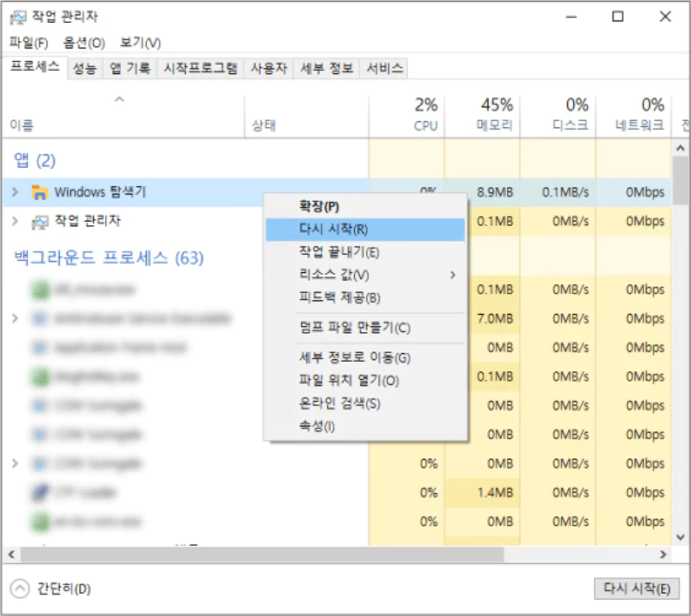Switch to the 시작프로그램 tab

pos(200,68)
